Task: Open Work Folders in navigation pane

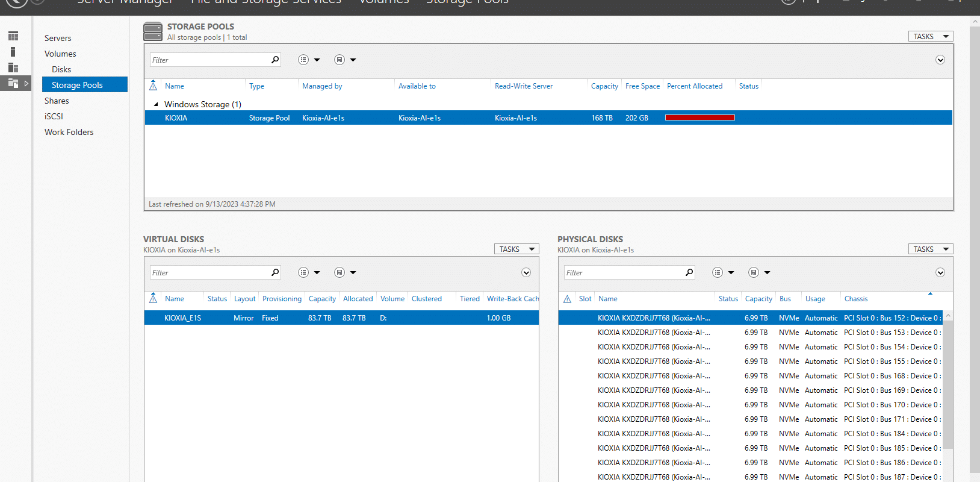Action: point(69,132)
